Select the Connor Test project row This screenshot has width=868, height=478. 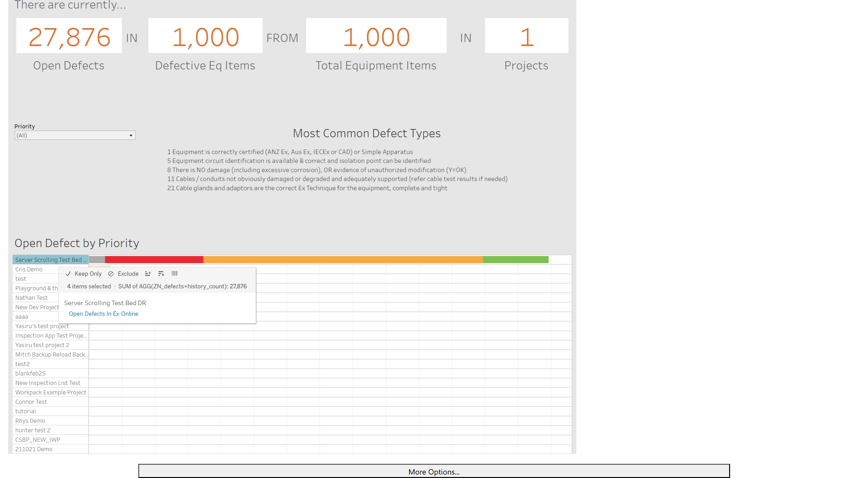[x=51, y=401]
